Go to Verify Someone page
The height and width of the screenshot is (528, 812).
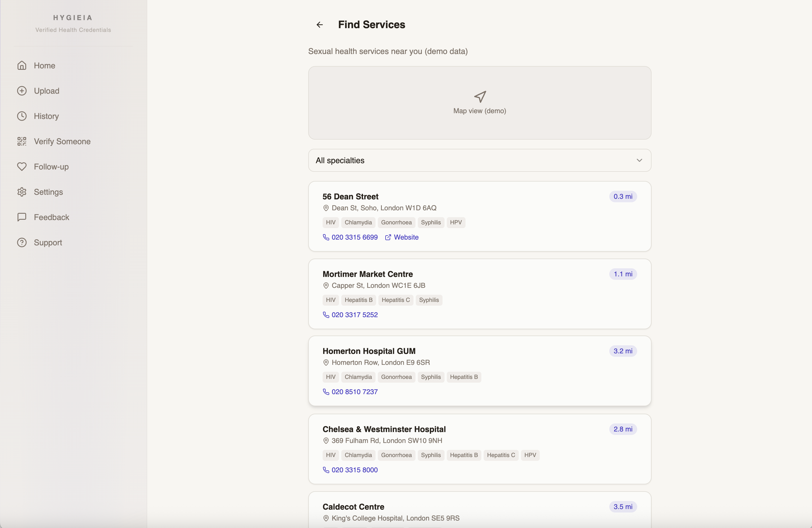point(62,141)
